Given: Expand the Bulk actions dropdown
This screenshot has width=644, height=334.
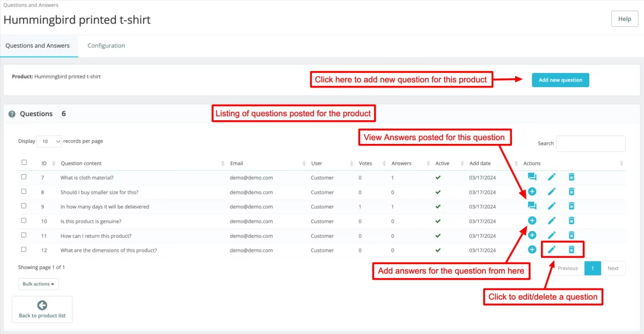Looking at the screenshot, I should tap(38, 284).
